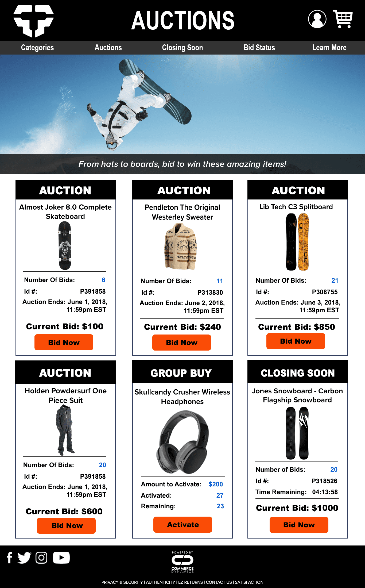Viewport: 365px width, 588px height.
Task: Bid Now on Almost Joker Skateboard
Action: [x=64, y=343]
